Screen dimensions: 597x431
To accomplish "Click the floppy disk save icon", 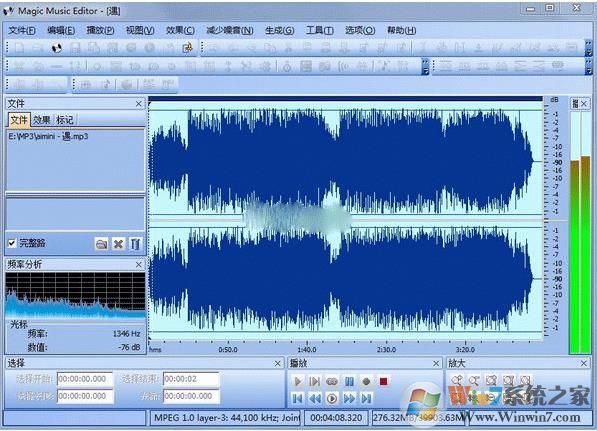I will tap(75, 48).
